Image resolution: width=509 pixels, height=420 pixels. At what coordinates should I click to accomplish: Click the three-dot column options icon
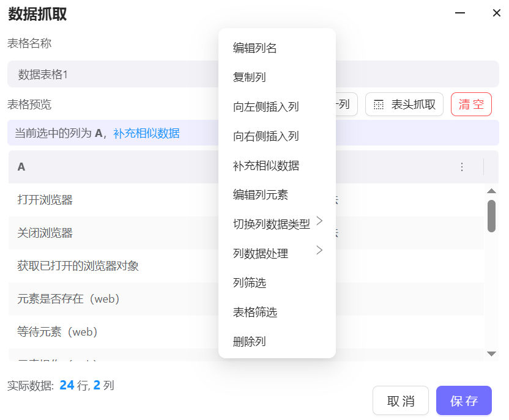(x=462, y=167)
